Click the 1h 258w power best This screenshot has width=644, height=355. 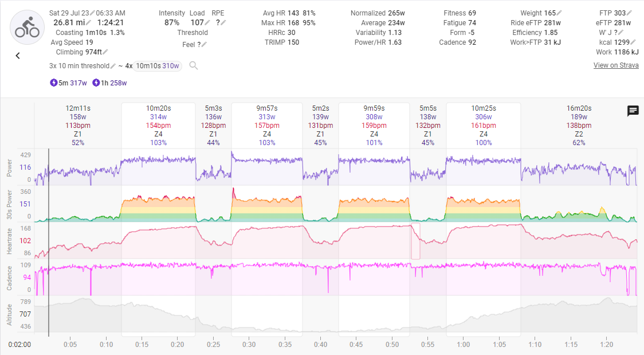coord(114,83)
